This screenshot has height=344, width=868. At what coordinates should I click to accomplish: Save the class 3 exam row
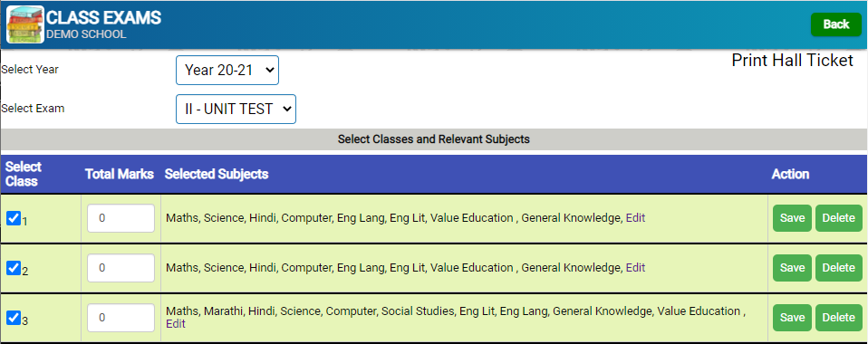click(x=792, y=318)
